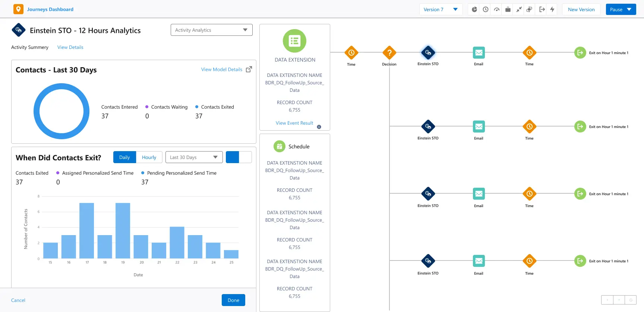The width and height of the screenshot is (644, 312).
Task: Click the lightning bolt icon in top toolbar
Action: [552, 9]
